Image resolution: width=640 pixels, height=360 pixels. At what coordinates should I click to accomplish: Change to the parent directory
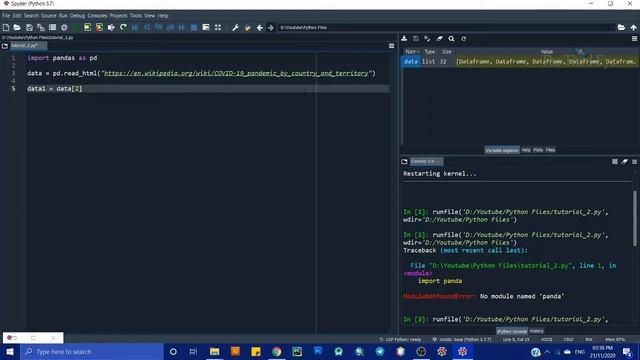coord(633,27)
